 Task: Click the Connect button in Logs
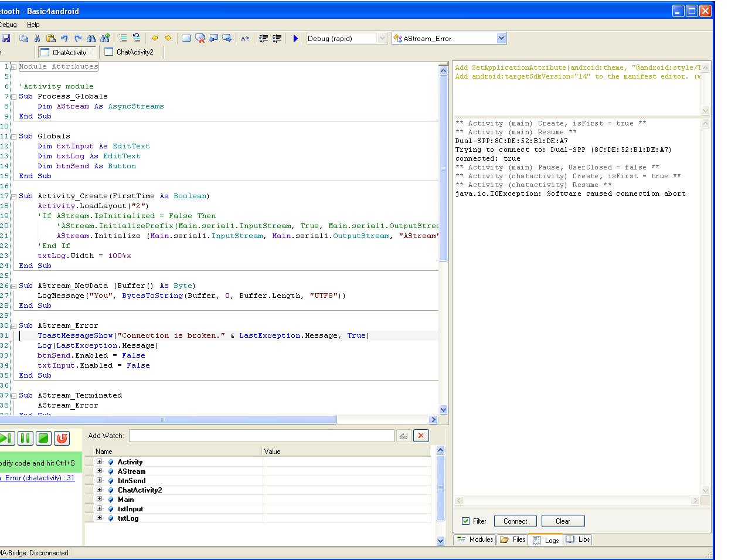[515, 521]
